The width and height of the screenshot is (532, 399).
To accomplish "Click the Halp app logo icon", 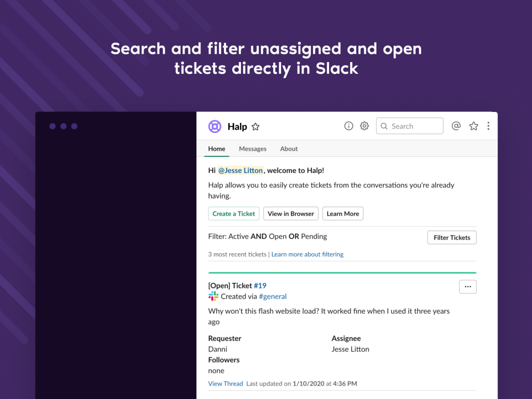I will point(214,126).
